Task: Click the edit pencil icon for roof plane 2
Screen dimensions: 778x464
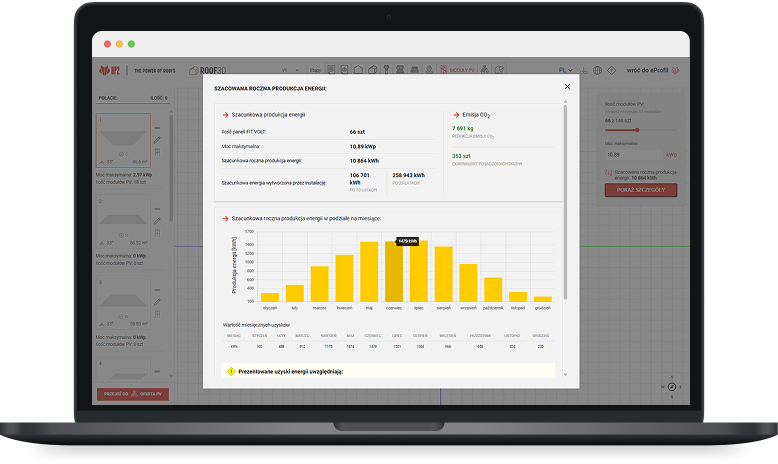Action: tap(157, 221)
